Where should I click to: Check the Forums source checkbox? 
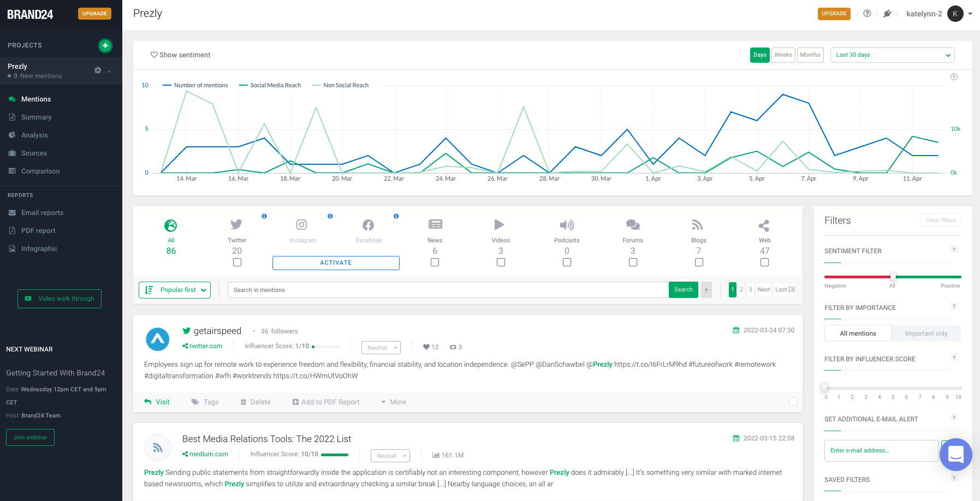pyautogui.click(x=633, y=263)
